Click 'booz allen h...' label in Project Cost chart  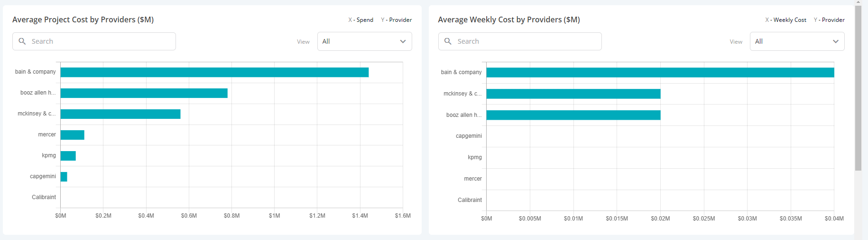pos(38,93)
